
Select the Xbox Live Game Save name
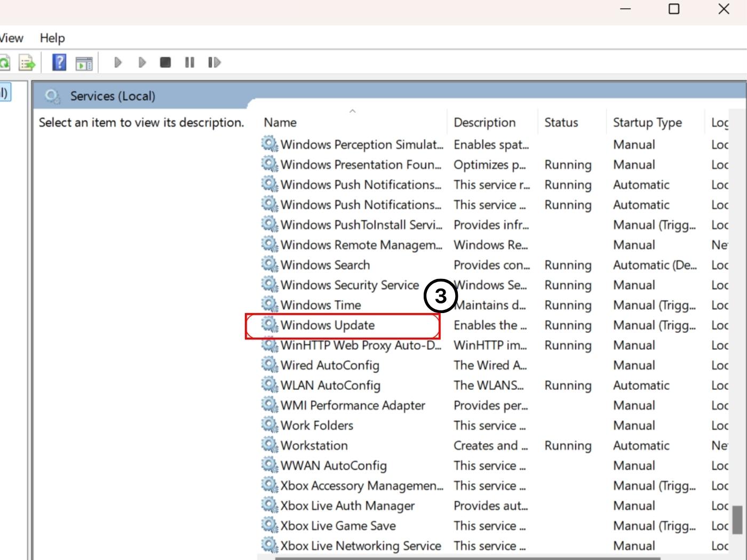338,526
